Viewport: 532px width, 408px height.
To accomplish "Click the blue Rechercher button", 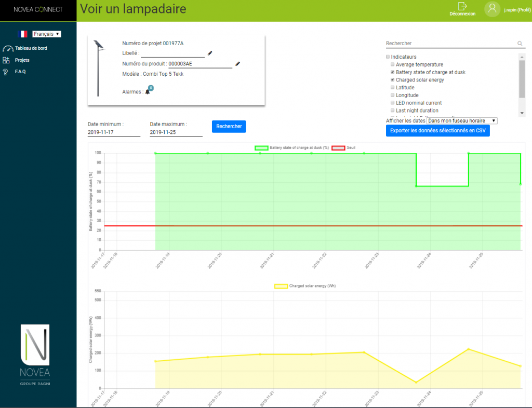I will [x=229, y=127].
